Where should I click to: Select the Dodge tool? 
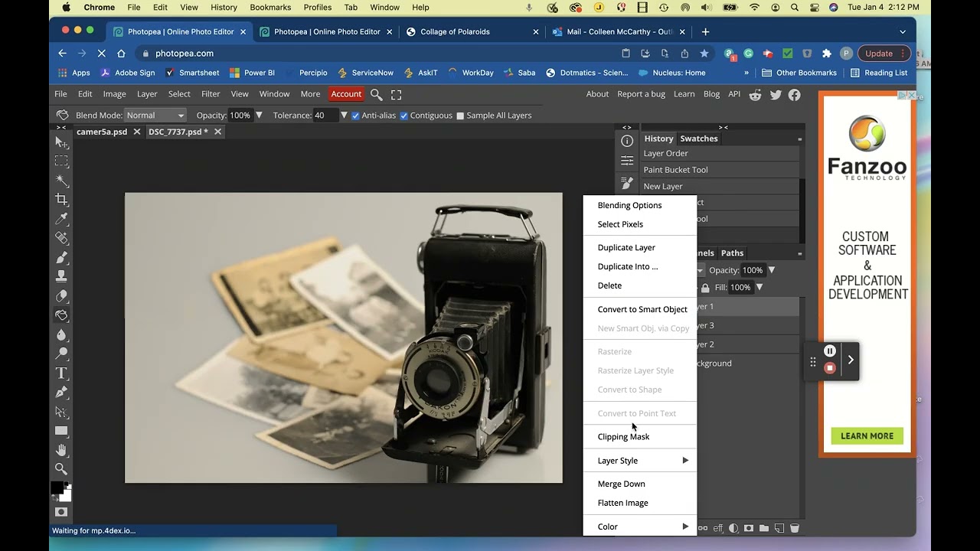(x=61, y=354)
